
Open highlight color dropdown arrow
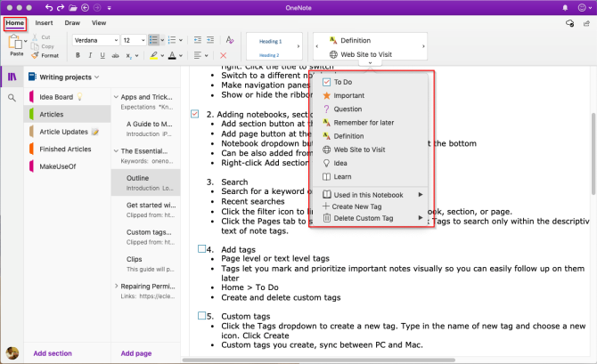point(162,56)
